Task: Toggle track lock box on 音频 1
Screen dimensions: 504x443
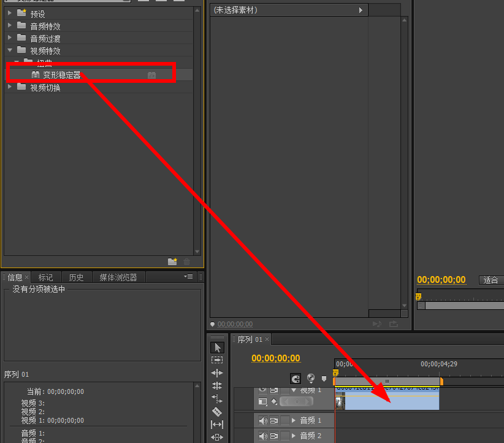Action: click(x=284, y=420)
